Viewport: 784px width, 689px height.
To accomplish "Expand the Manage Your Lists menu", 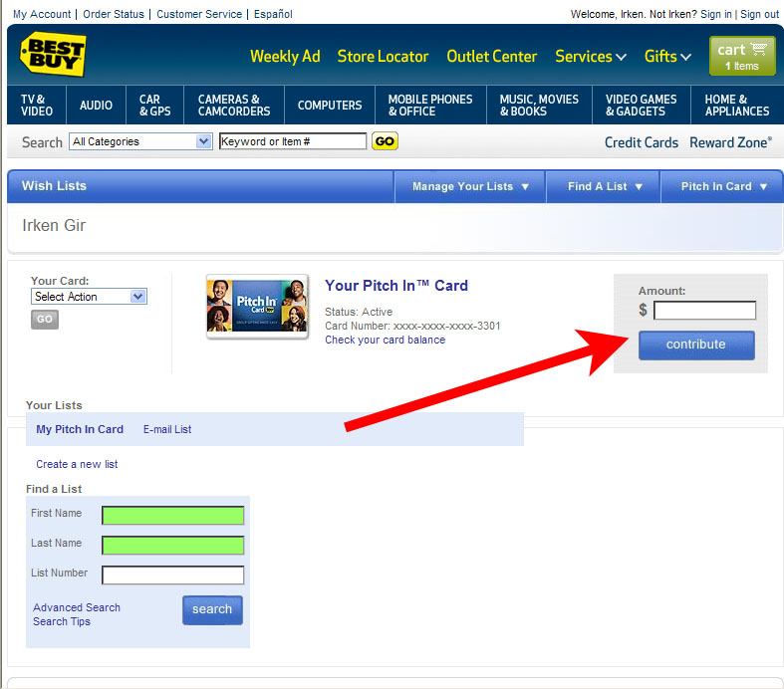I will (x=470, y=186).
